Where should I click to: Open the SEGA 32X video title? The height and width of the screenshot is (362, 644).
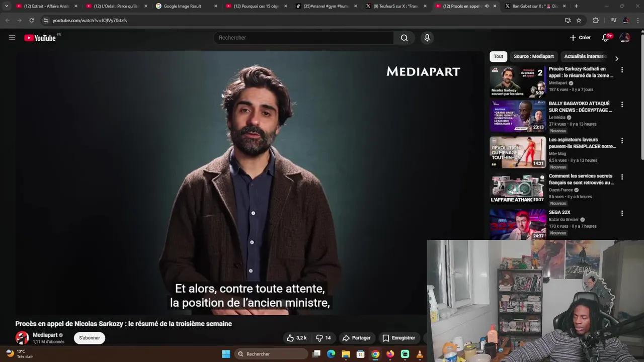[559, 212]
